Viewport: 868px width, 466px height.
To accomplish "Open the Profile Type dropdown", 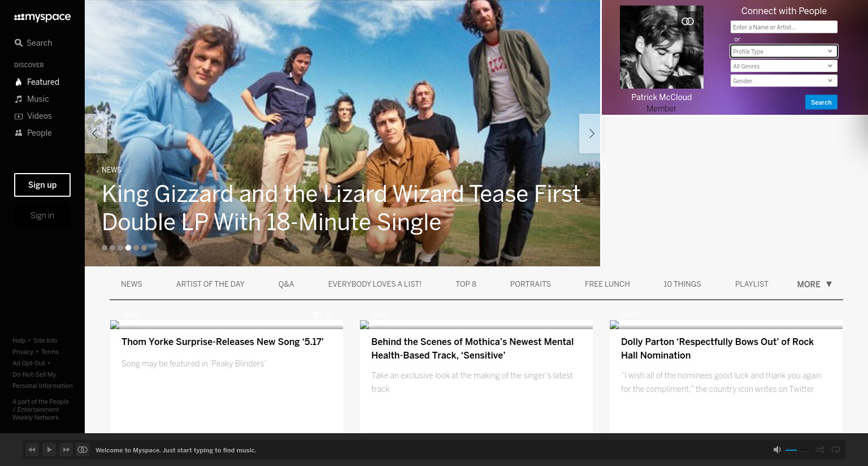I will pyautogui.click(x=784, y=51).
